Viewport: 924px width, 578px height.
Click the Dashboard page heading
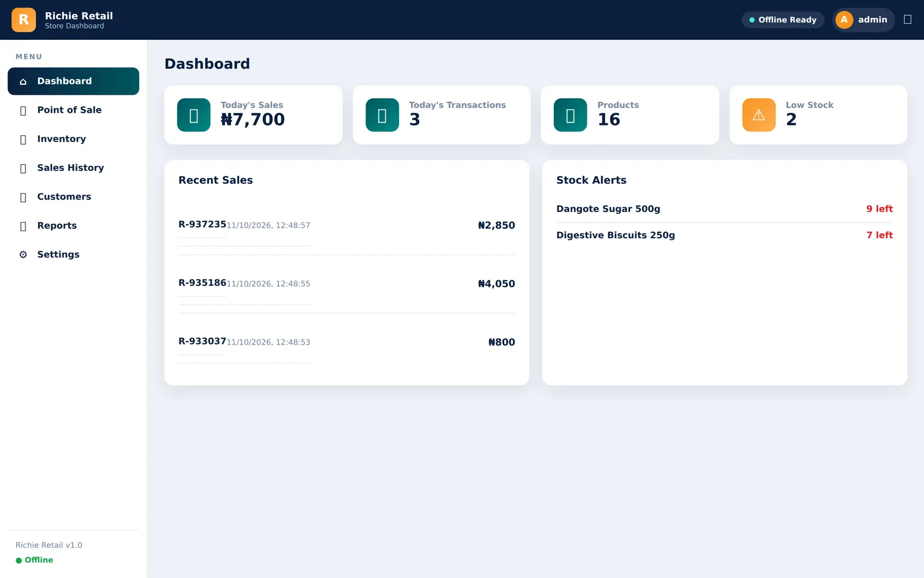207,64
